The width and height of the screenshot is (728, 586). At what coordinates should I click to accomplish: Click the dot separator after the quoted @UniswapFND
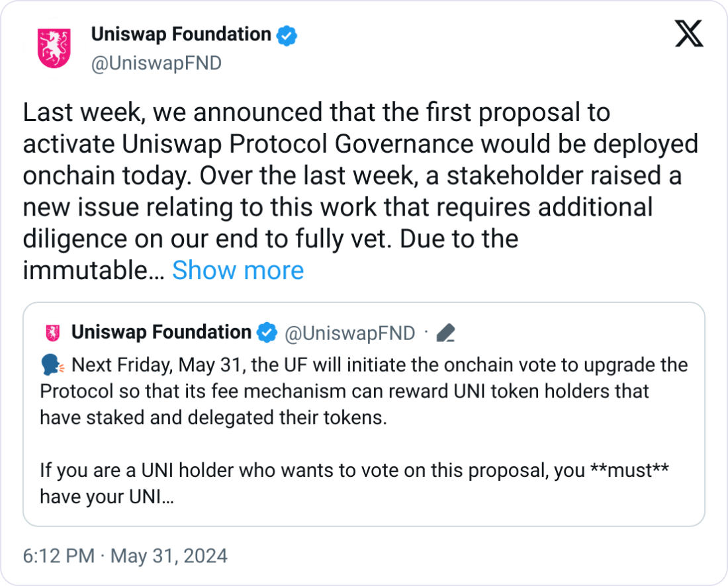pos(426,333)
